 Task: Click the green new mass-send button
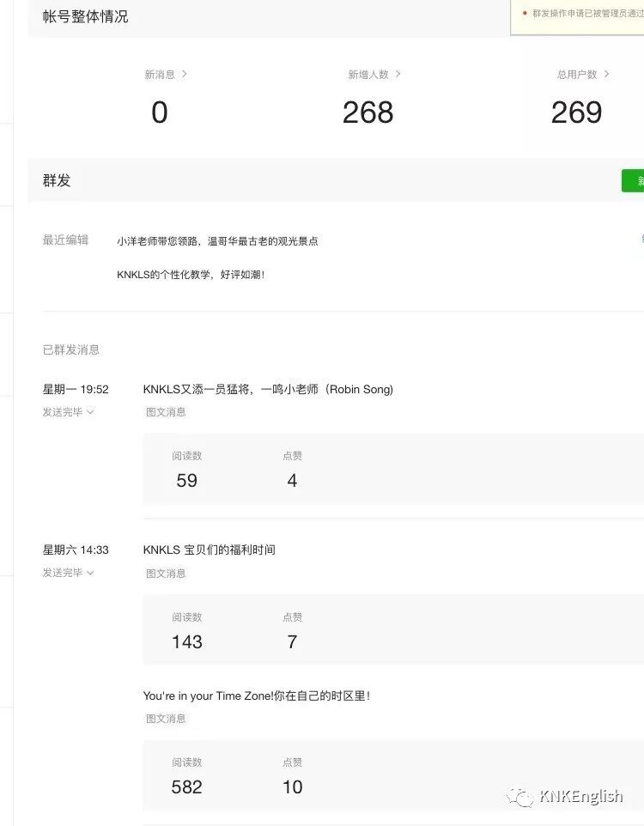pos(633,180)
